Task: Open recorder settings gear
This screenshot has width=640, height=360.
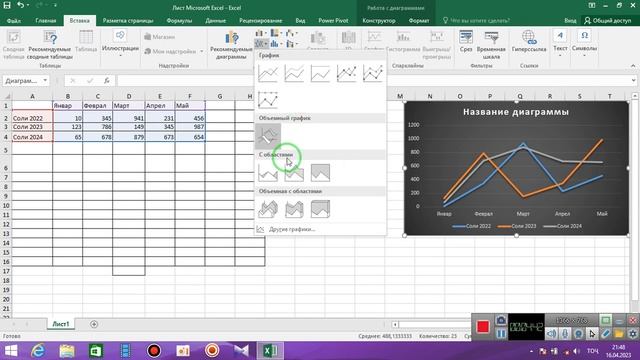Action: [633, 334]
